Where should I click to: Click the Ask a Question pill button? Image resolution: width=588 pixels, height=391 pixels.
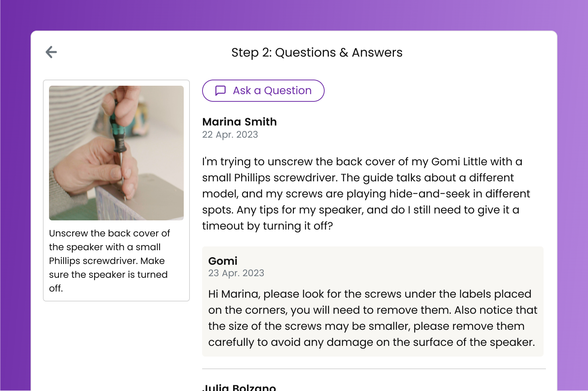point(263,91)
